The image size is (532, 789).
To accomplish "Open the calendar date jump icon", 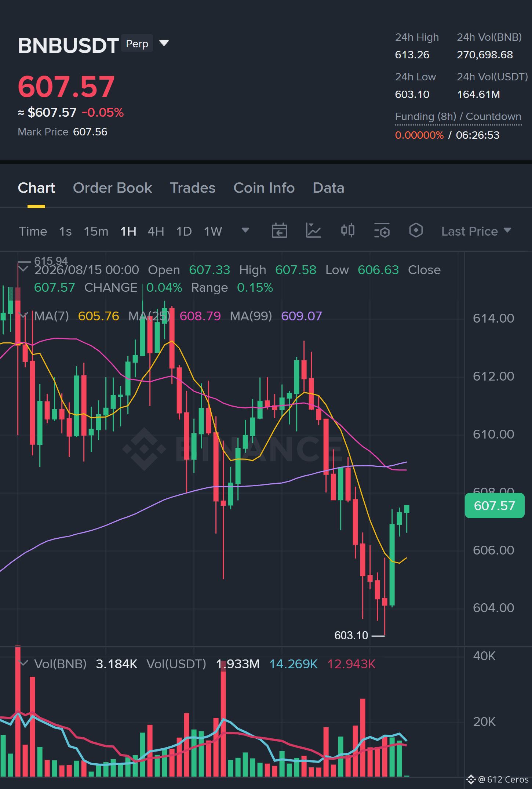I will pyautogui.click(x=279, y=231).
